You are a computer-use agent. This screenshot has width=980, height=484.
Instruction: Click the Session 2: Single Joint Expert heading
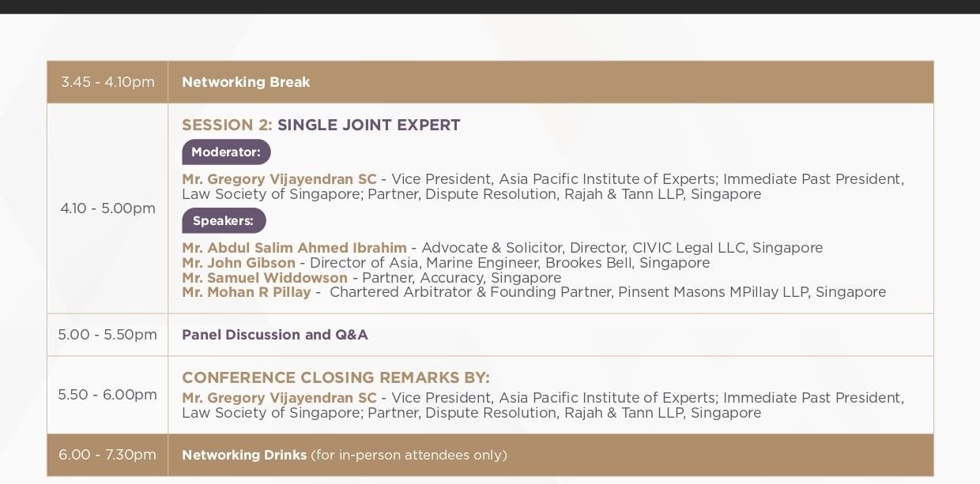[321, 125]
